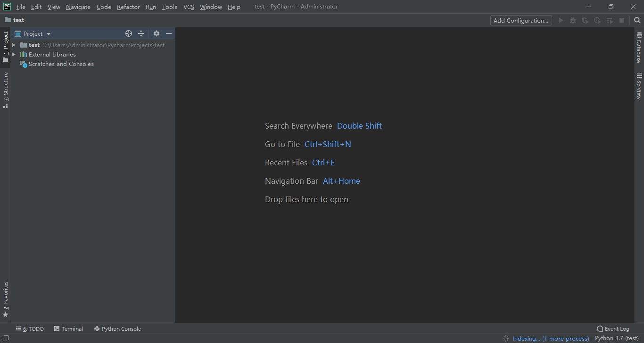Expand the test project folder arrow
Image resolution: width=644 pixels, height=343 pixels.
(14, 45)
